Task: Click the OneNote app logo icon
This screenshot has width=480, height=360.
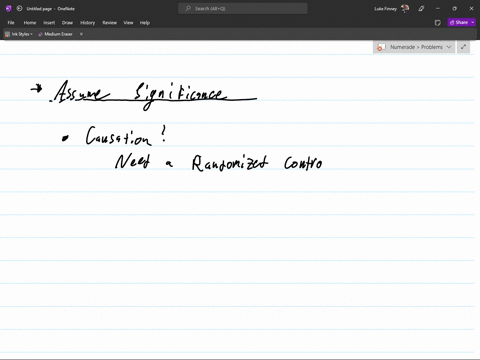Action: pos(9,9)
